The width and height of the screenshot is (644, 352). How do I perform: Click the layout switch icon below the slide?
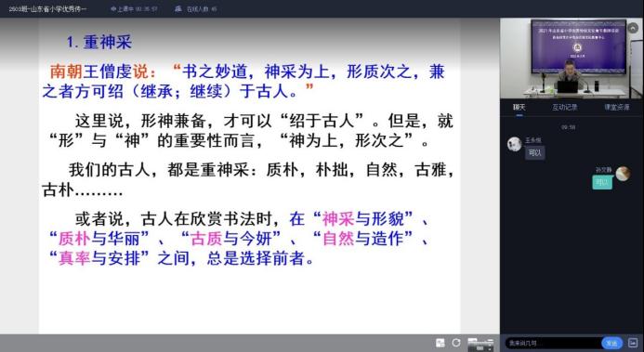(440, 343)
